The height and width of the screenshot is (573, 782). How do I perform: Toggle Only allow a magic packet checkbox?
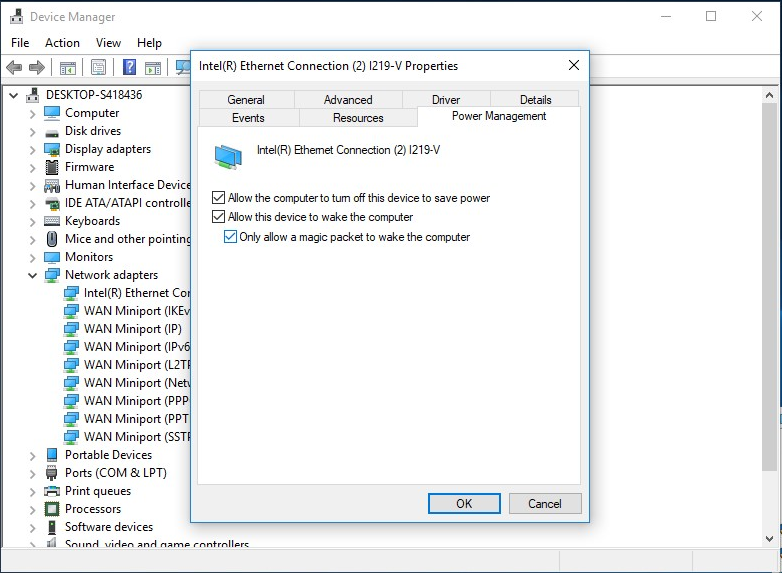point(230,236)
